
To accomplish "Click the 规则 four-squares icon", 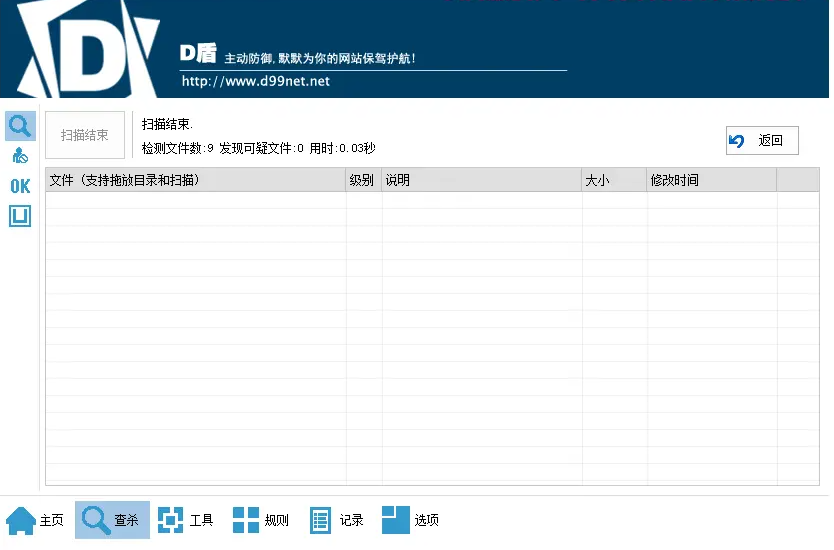I will pyautogui.click(x=246, y=520).
